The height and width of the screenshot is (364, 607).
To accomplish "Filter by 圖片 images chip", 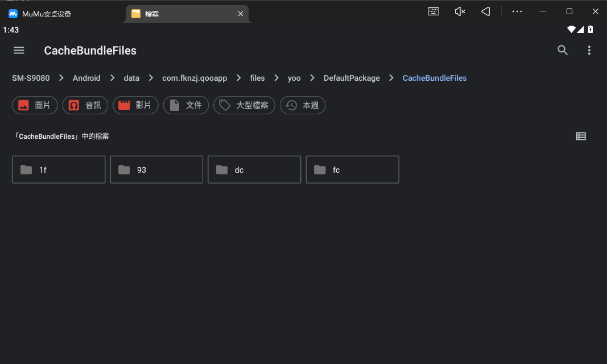I will [x=35, y=105].
